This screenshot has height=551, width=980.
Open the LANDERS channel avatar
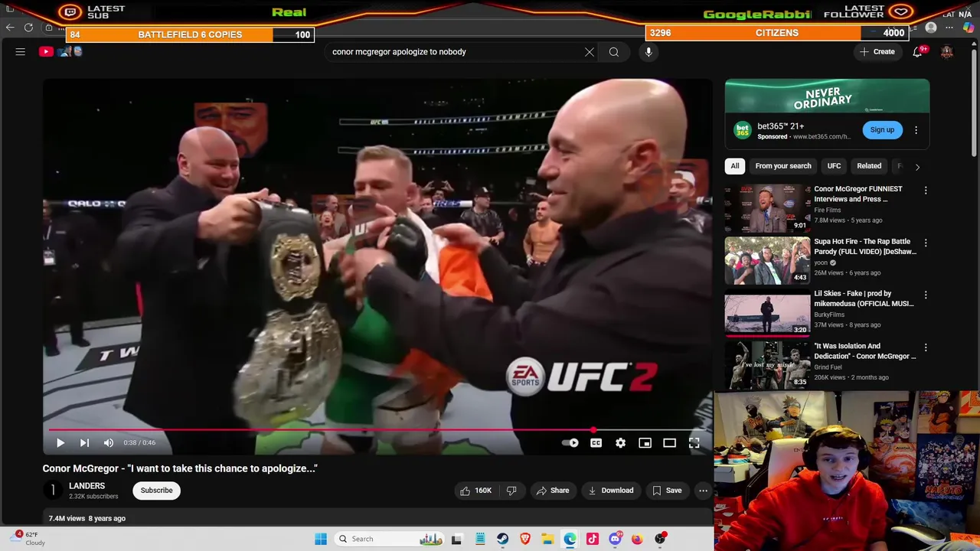(53, 491)
